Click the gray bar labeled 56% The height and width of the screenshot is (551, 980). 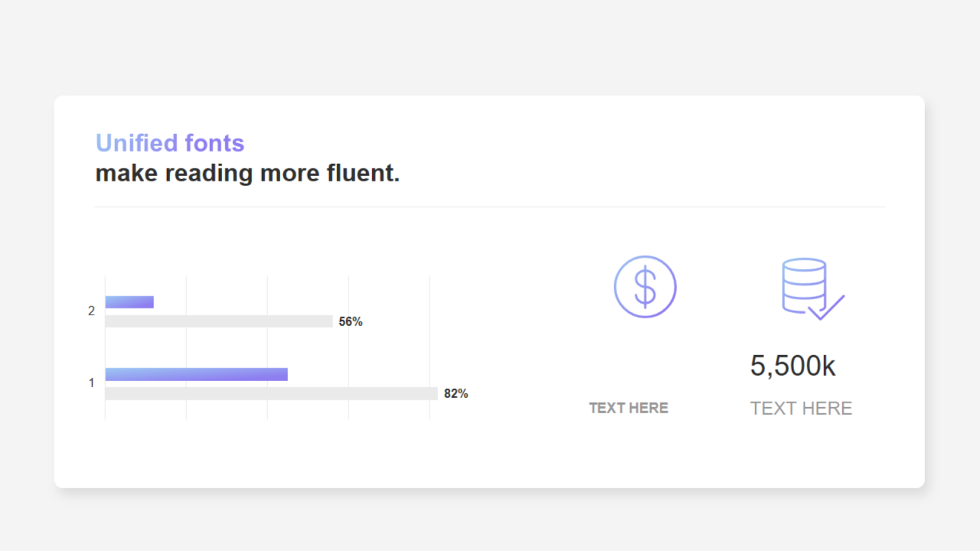click(218, 321)
